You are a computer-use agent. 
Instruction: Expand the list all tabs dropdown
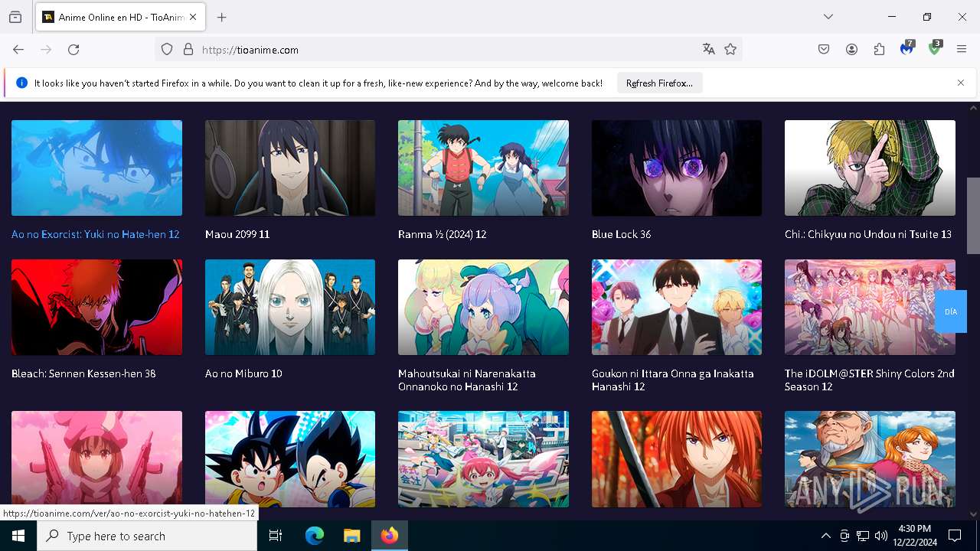coord(828,17)
